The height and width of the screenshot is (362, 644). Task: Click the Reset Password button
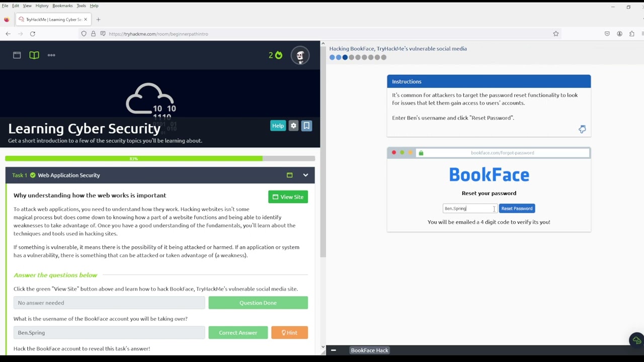coord(517,209)
